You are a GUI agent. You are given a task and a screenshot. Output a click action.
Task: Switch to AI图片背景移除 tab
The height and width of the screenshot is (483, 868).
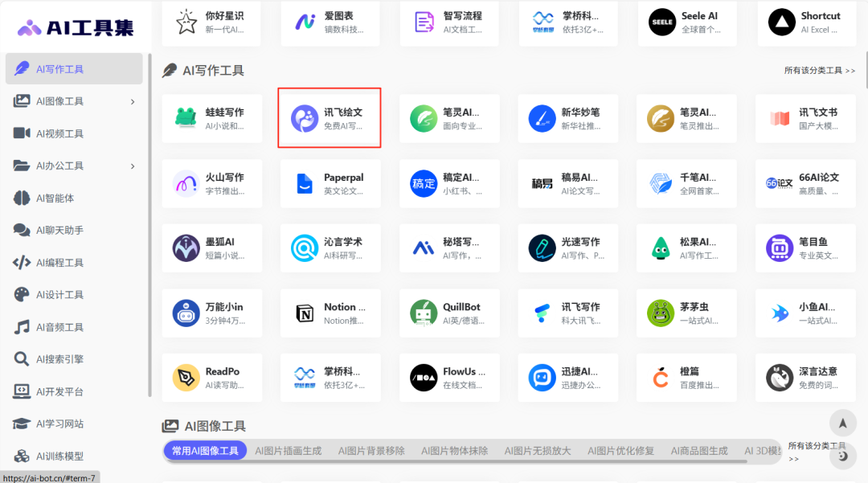[x=371, y=450]
